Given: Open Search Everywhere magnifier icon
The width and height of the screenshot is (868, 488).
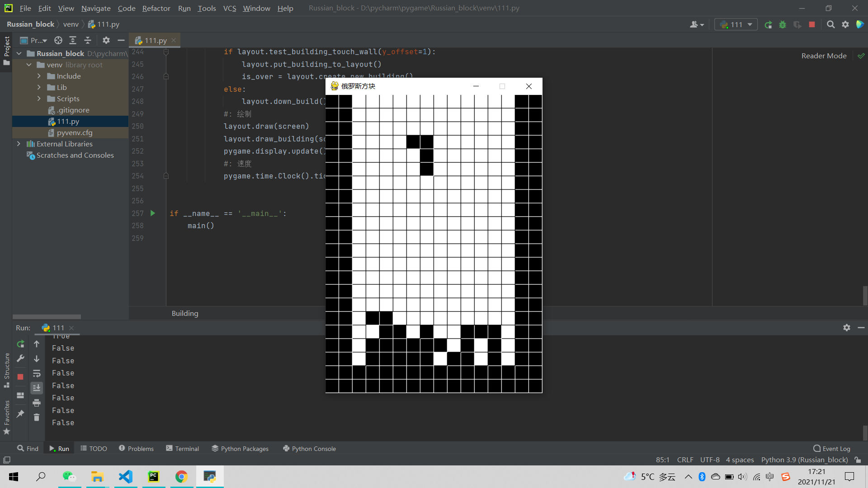Looking at the screenshot, I should pos(830,25).
